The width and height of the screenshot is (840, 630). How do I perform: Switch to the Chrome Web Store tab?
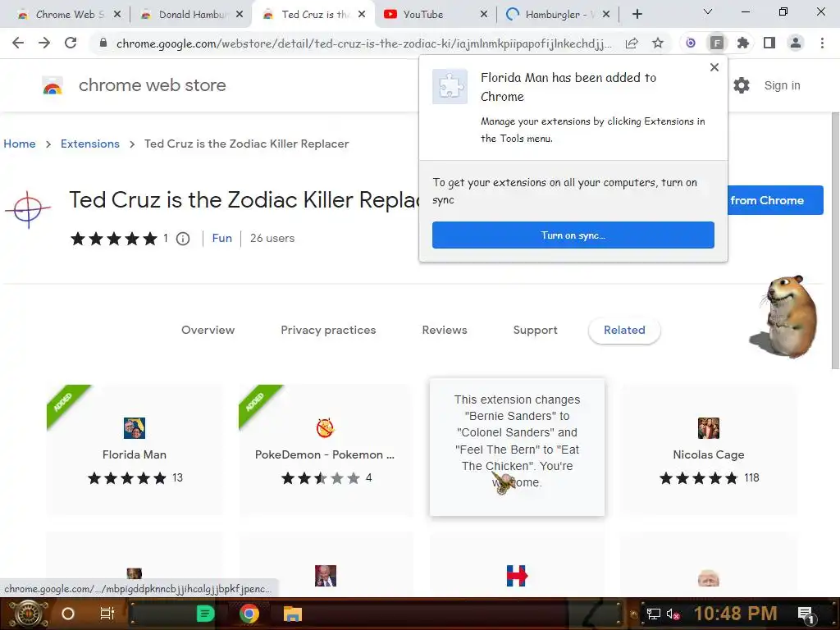(67, 15)
